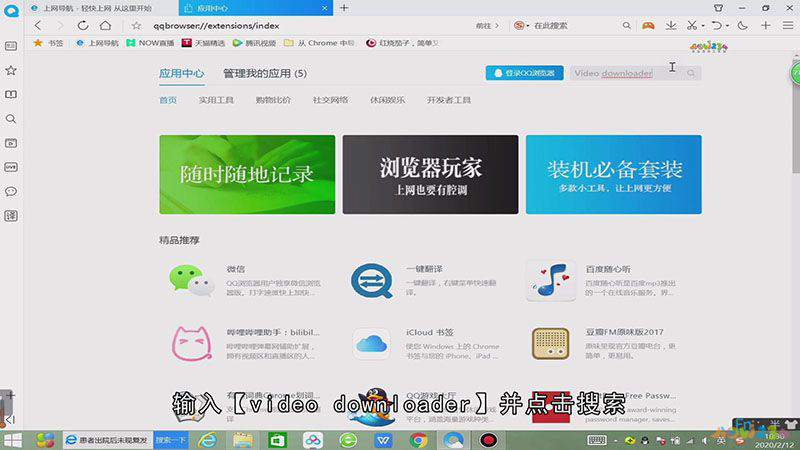Open the search engine selector dropdown

(x=521, y=26)
